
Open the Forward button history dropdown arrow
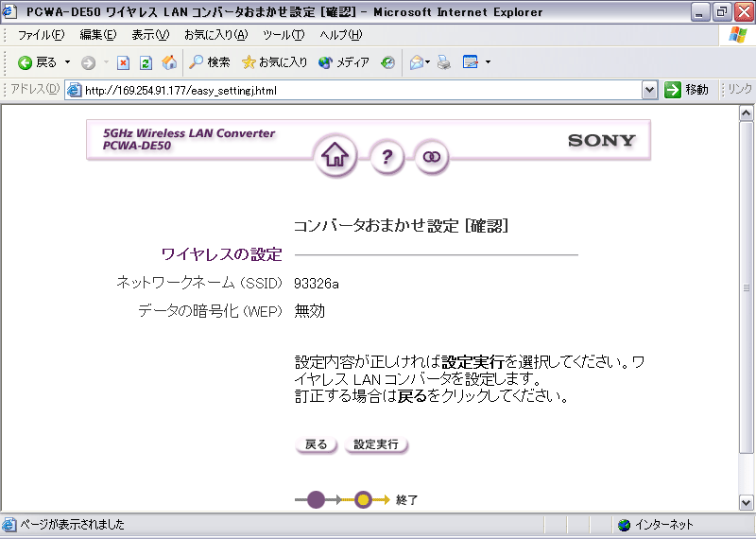point(106,62)
